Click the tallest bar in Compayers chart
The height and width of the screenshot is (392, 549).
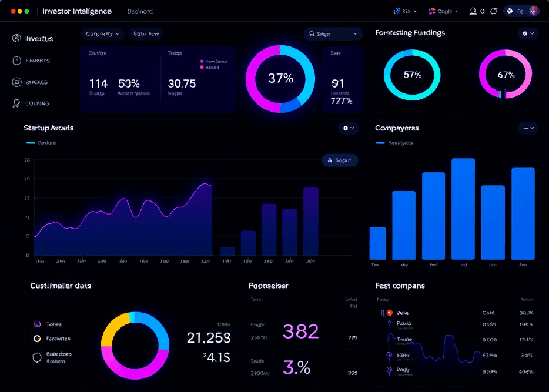pyautogui.click(x=463, y=206)
